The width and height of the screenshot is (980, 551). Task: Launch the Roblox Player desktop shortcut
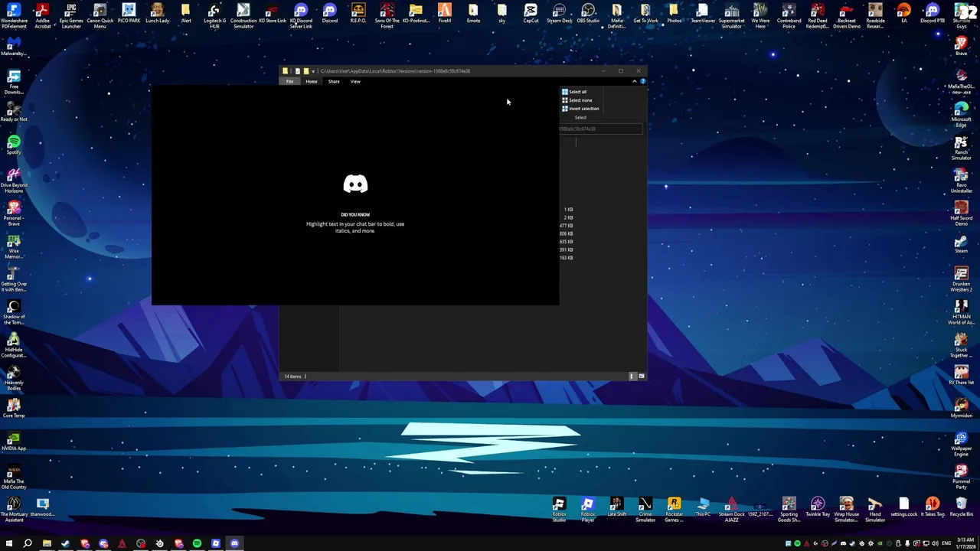click(x=588, y=509)
